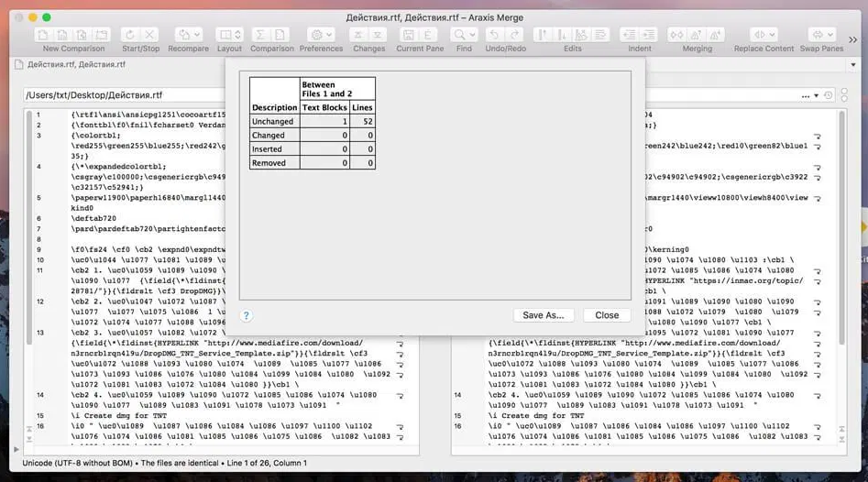The width and height of the screenshot is (868, 482).
Task: Click the Layout toolbar icon
Action: tap(228, 35)
